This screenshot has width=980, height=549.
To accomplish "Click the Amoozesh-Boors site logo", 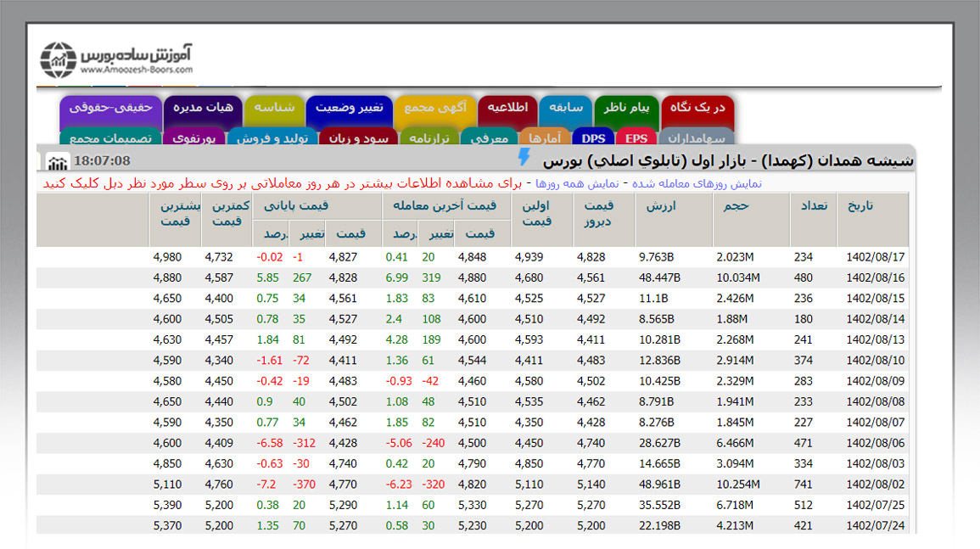I will (117, 59).
